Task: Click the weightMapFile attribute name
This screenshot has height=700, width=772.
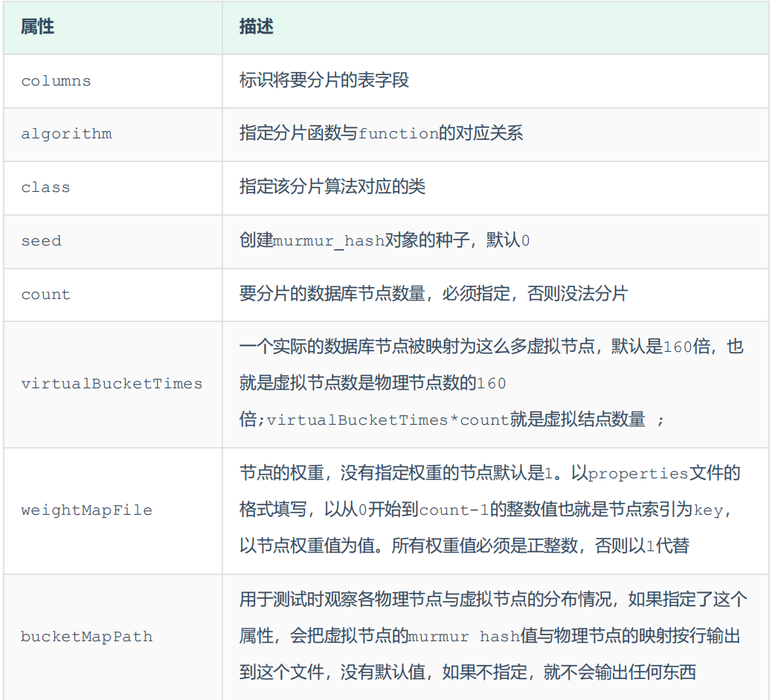Action: 86,510
